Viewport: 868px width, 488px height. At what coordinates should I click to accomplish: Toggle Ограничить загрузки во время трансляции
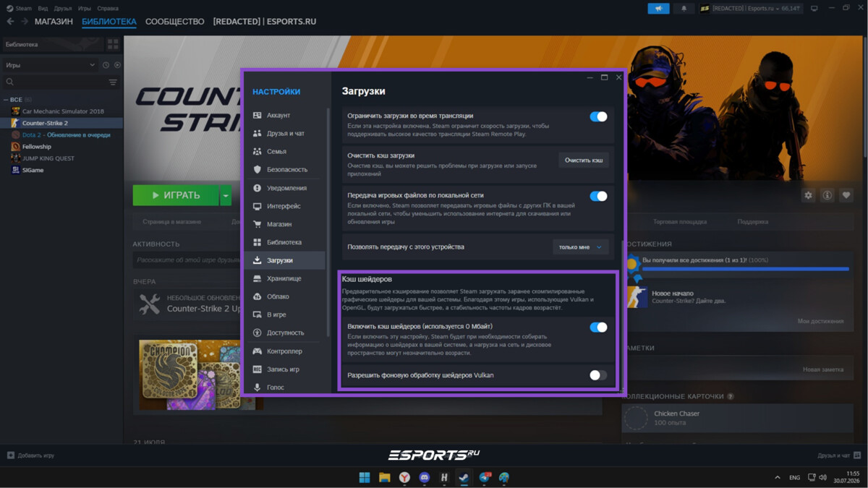click(x=598, y=116)
